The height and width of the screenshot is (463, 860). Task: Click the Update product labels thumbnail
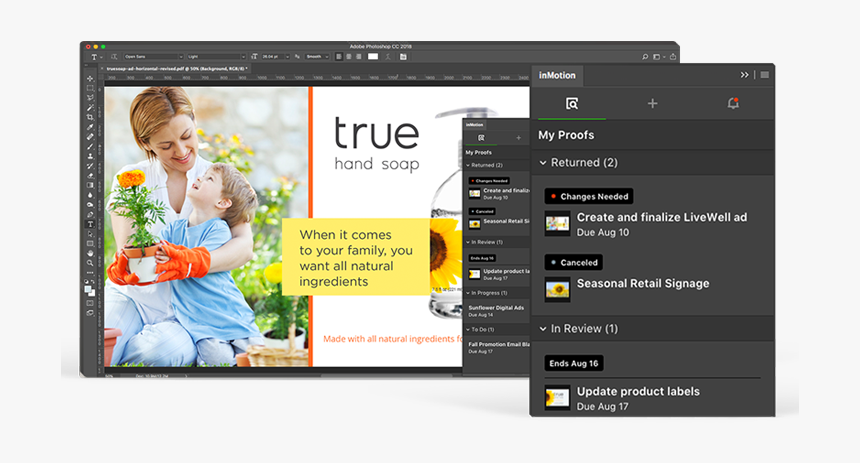pyautogui.click(x=557, y=397)
